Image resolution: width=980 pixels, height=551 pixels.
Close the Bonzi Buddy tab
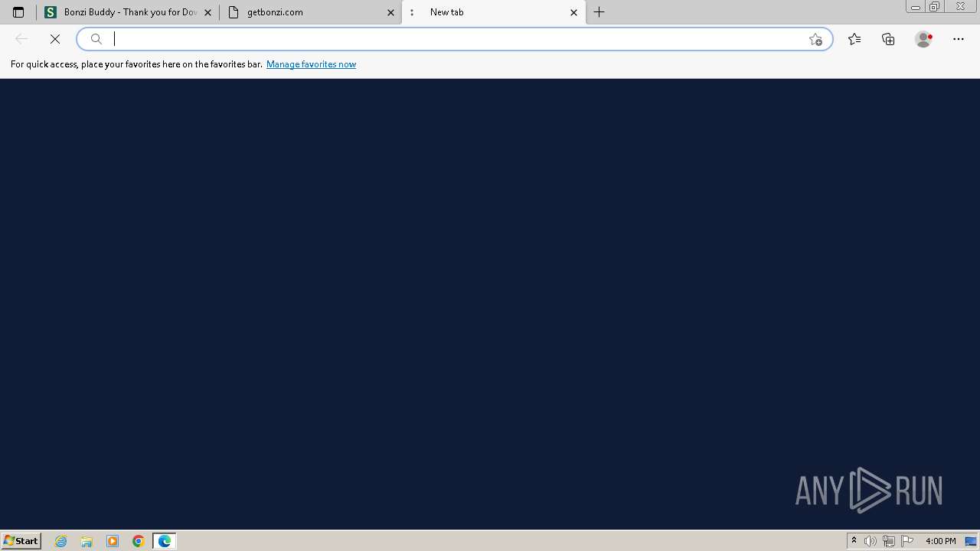pyautogui.click(x=207, y=12)
